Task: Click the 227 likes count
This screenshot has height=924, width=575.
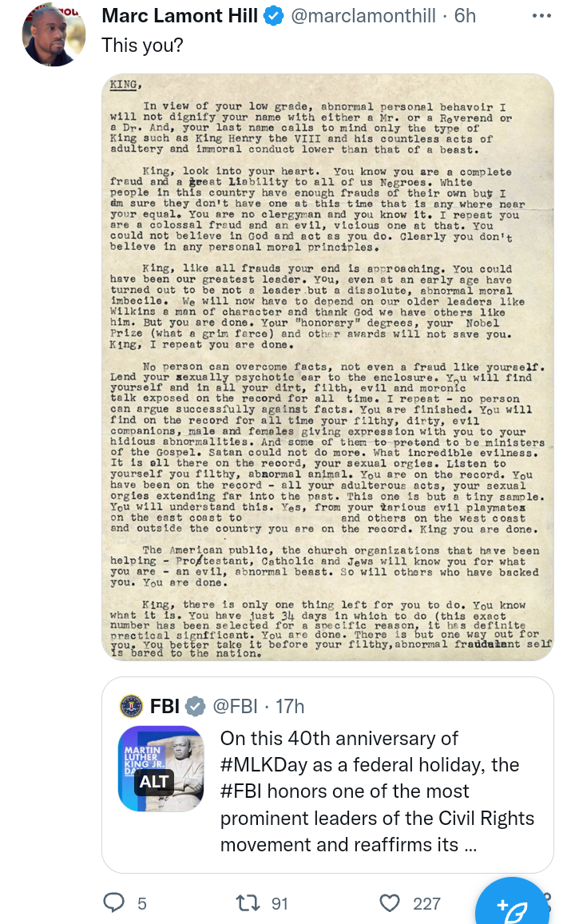Action: tap(426, 903)
